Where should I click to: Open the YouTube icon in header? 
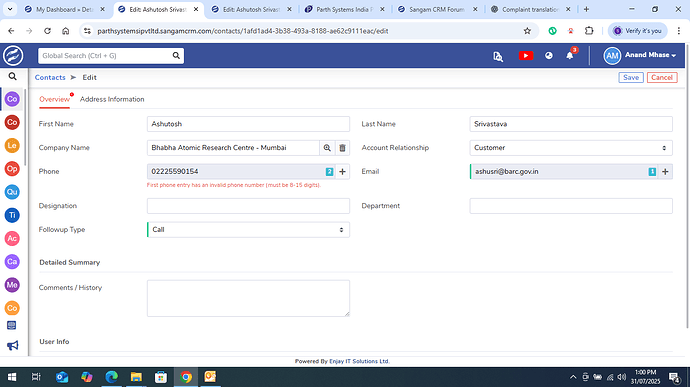coord(525,55)
